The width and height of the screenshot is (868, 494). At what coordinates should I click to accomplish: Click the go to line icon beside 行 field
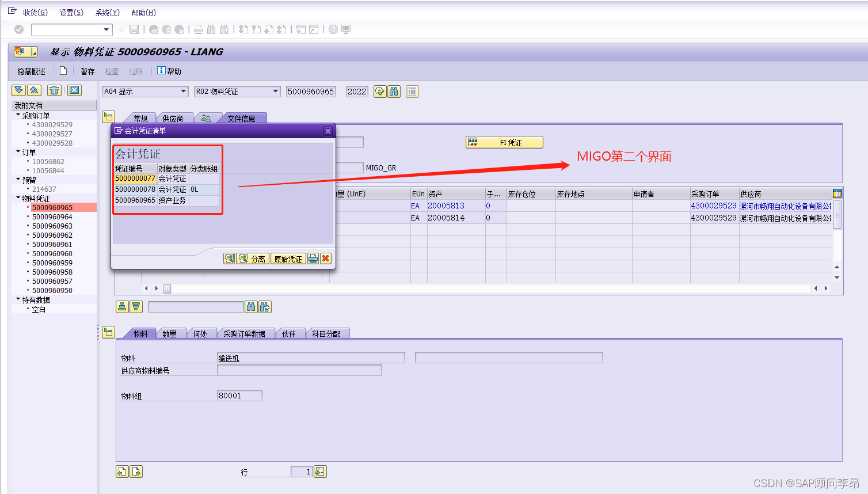pyautogui.click(x=320, y=472)
